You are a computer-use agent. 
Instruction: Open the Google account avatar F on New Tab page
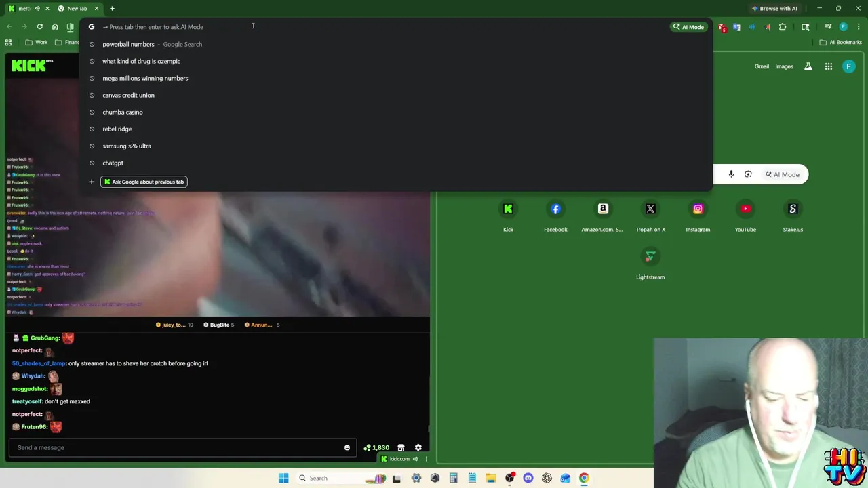point(849,66)
